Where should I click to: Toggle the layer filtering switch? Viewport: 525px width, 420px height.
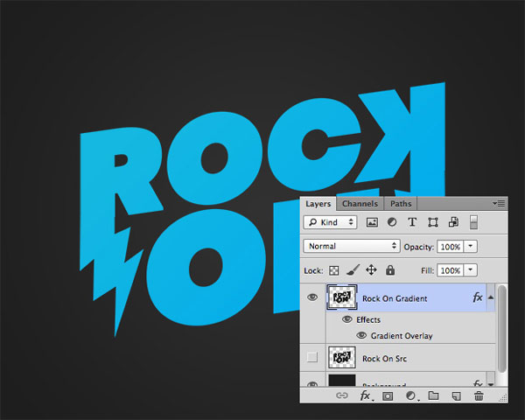point(473,222)
